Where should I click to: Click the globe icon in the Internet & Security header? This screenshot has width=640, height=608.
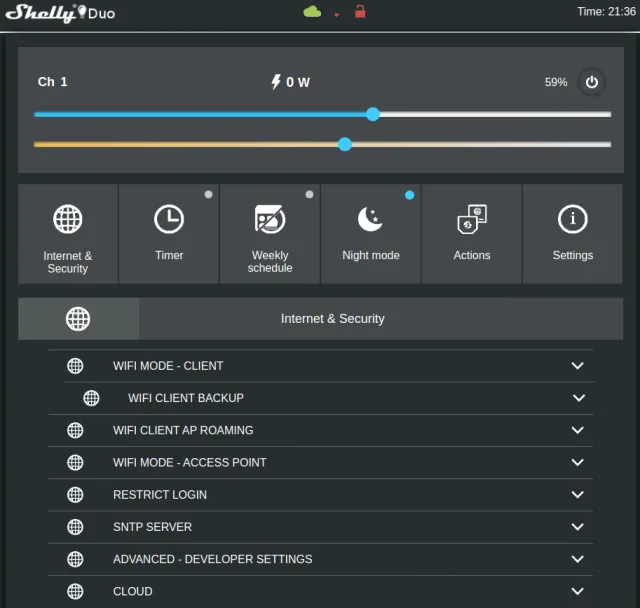[x=78, y=319]
